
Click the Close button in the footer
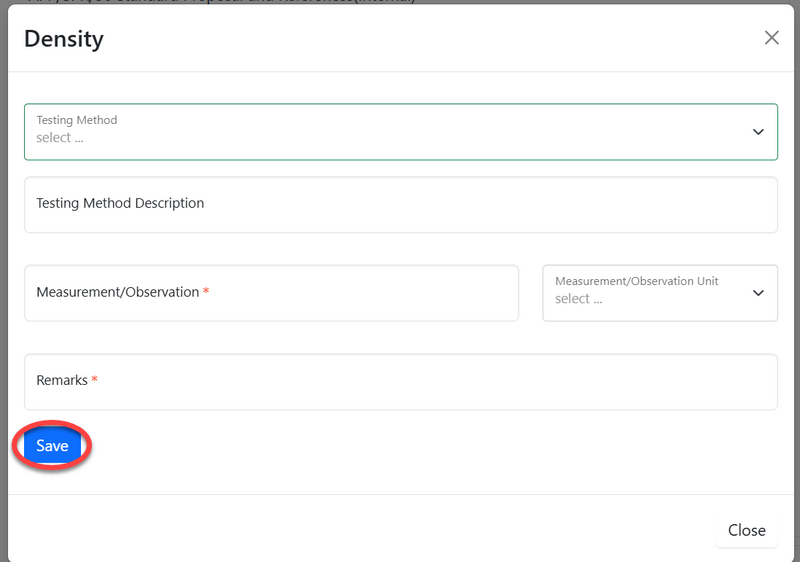746,530
